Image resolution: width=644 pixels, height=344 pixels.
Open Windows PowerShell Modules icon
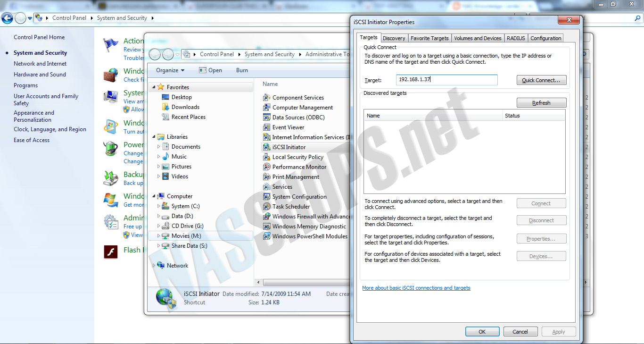point(267,236)
